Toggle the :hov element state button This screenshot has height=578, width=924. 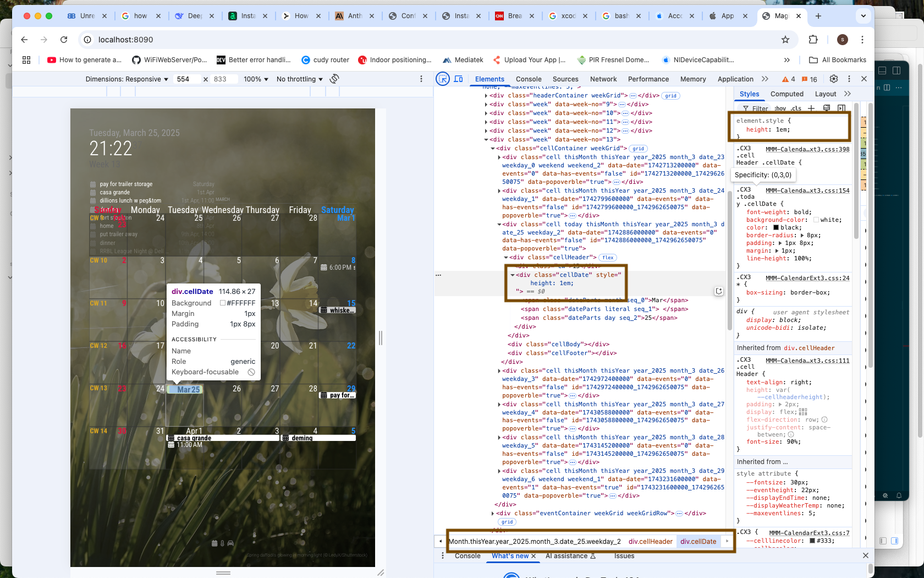pyautogui.click(x=780, y=108)
